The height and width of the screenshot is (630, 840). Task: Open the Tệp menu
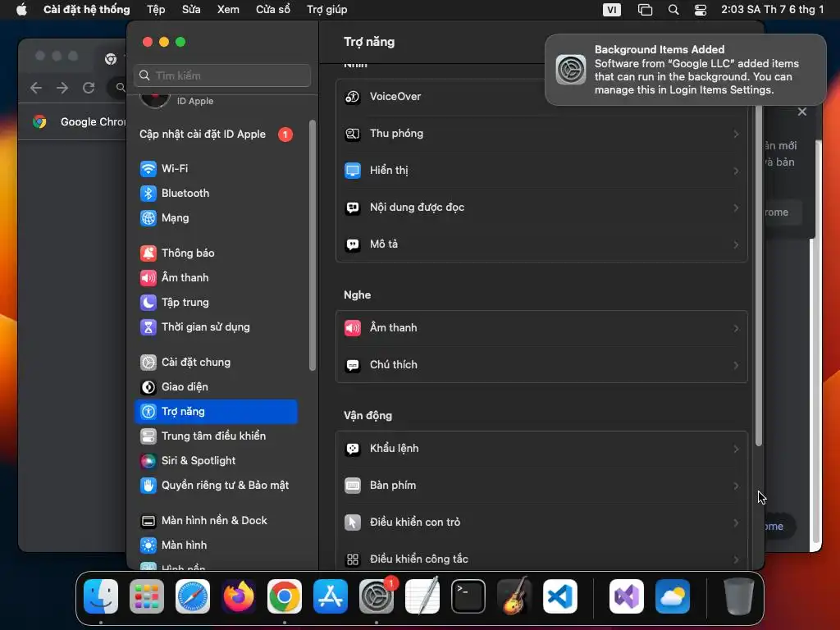(156, 10)
